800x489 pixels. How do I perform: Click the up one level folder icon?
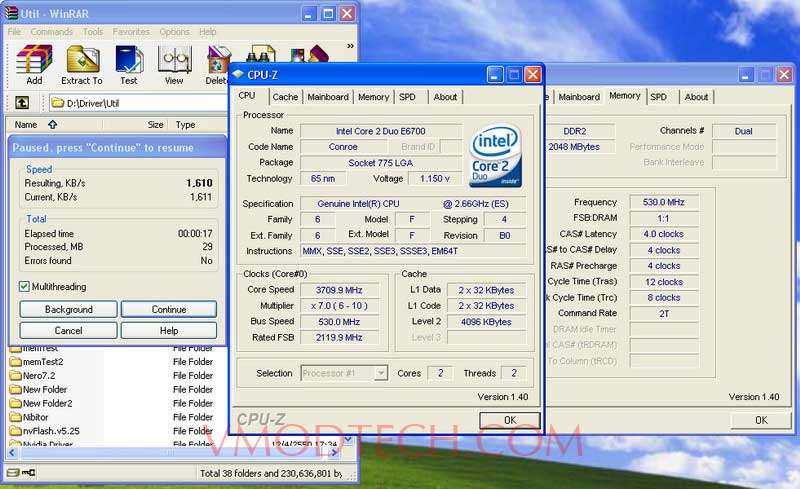(21, 103)
